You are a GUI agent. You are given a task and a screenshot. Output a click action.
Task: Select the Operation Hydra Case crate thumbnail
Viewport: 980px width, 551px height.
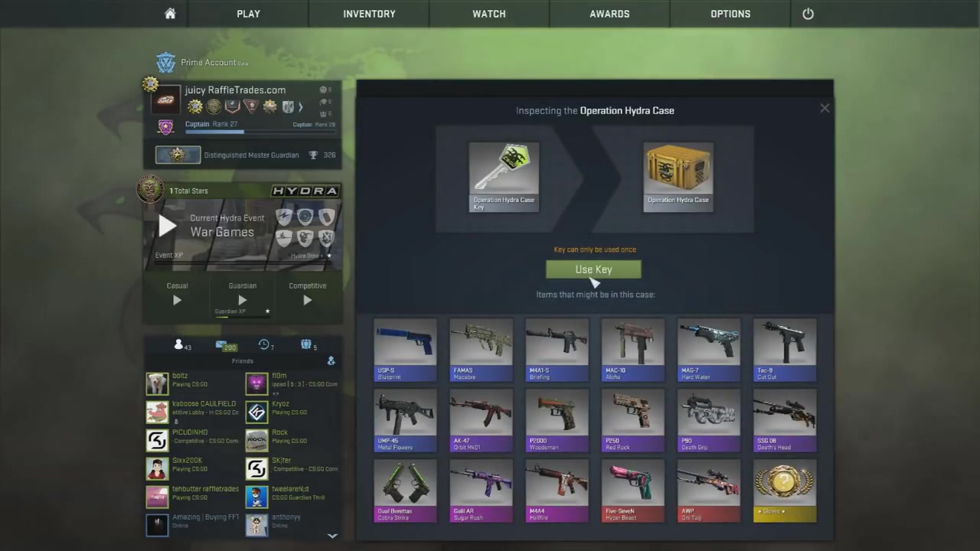(x=678, y=177)
